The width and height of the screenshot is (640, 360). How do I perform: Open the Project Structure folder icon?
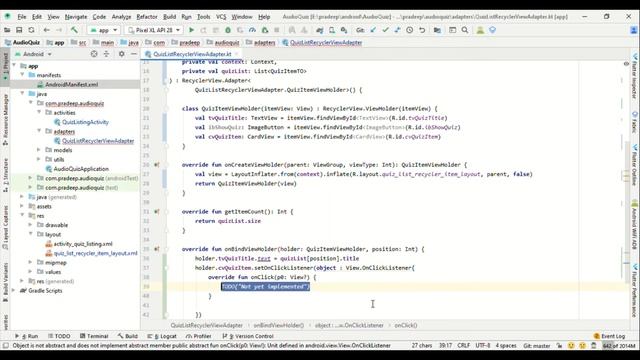tap(437, 30)
